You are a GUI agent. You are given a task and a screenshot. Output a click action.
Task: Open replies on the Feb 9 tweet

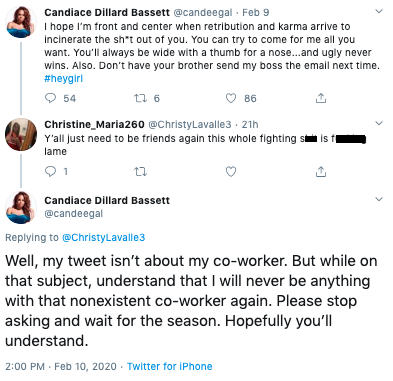tap(50, 98)
